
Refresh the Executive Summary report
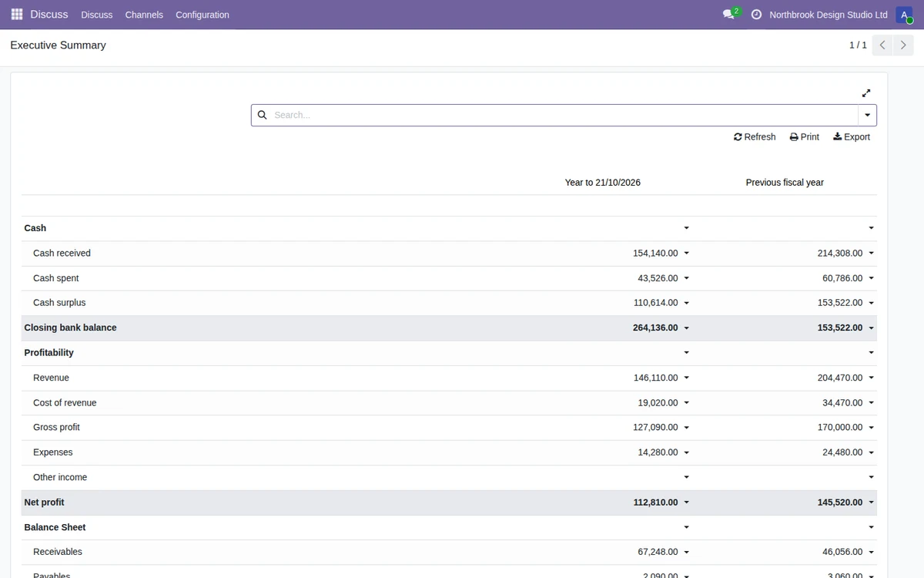pos(755,137)
